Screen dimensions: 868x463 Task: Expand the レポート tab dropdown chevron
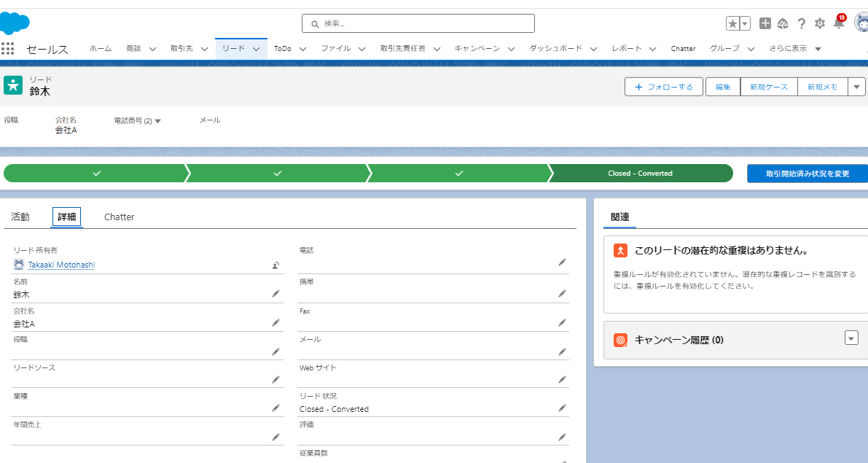(653, 49)
